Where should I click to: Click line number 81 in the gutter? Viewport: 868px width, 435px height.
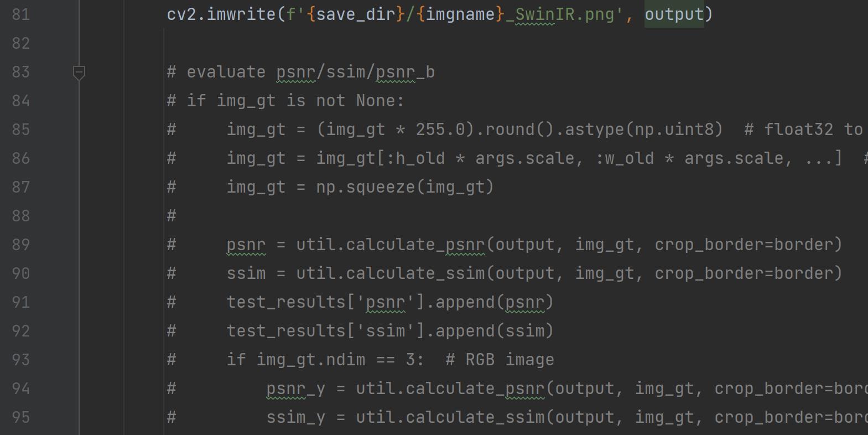[21, 14]
